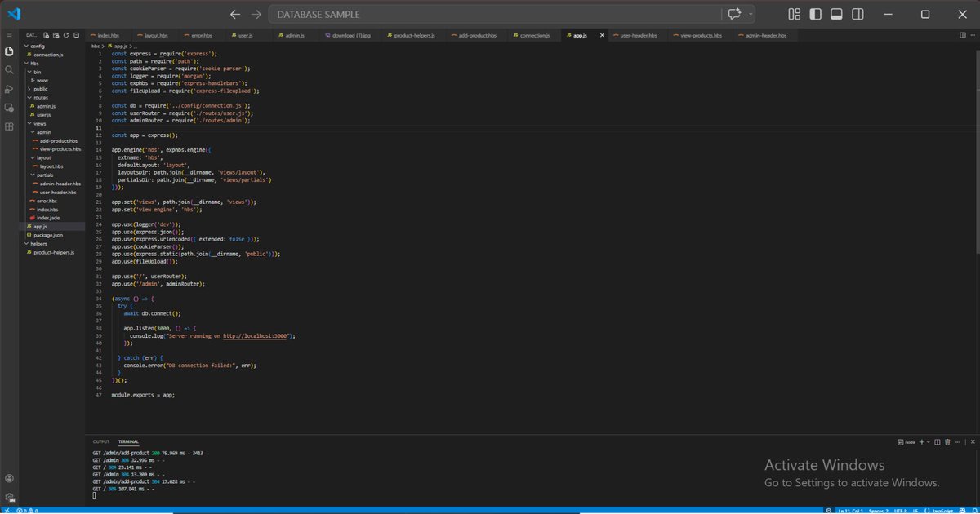This screenshot has height=514, width=980.
Task: Collapse the hbs folder
Action: click(30, 64)
